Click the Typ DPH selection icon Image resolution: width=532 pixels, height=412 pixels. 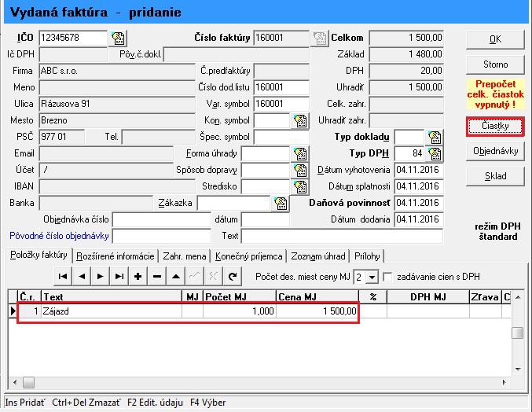pos(434,153)
